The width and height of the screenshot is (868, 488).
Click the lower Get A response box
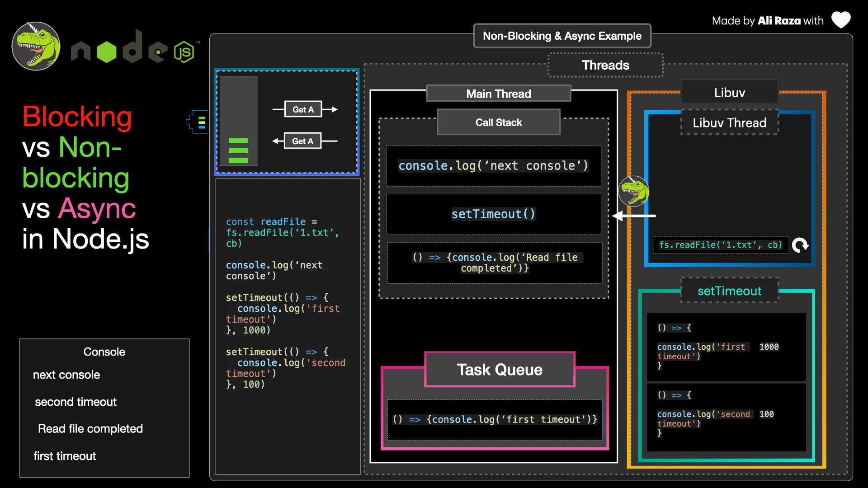point(302,141)
